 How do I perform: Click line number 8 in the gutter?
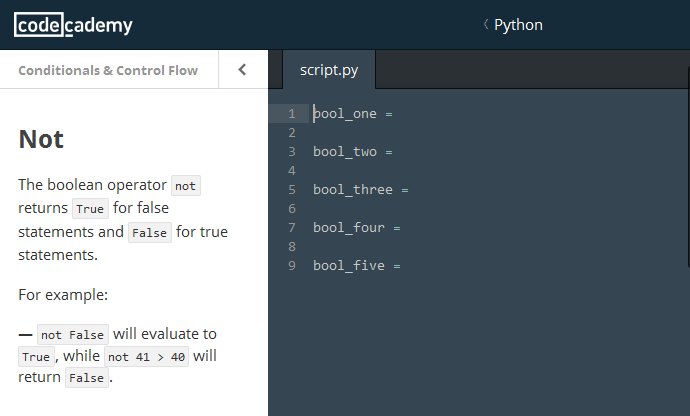coord(292,247)
